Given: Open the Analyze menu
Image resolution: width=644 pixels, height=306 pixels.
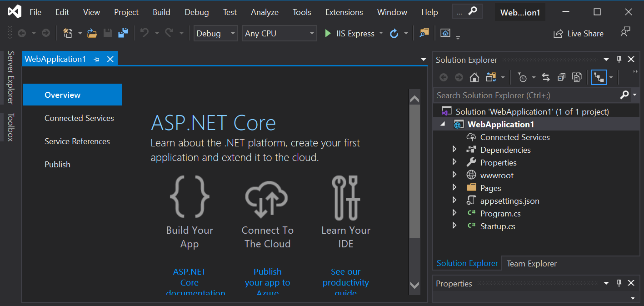Looking at the screenshot, I should point(265,12).
